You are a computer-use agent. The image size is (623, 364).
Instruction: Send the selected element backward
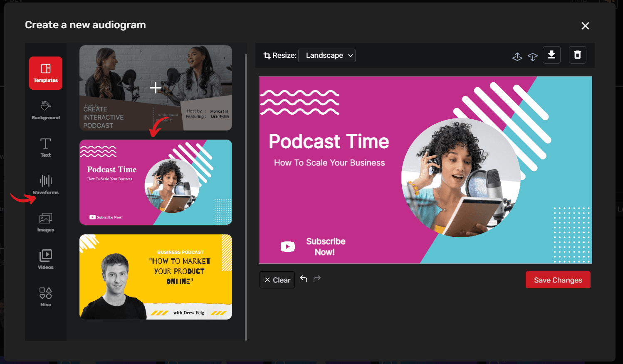pos(533,56)
